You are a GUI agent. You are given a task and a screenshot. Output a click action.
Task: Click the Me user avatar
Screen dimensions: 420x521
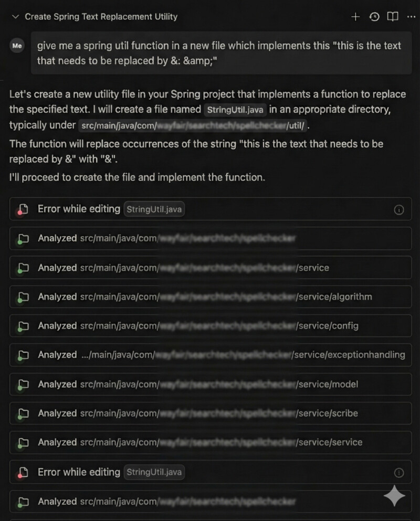click(17, 46)
